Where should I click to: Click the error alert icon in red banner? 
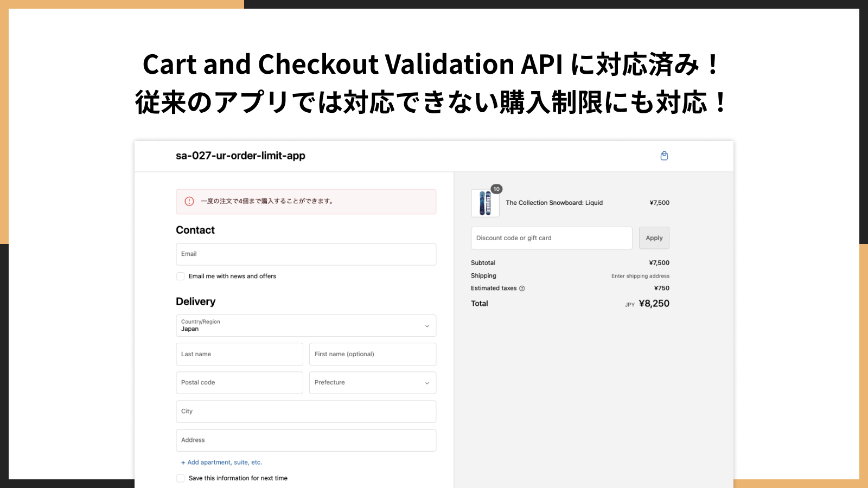pos(189,201)
